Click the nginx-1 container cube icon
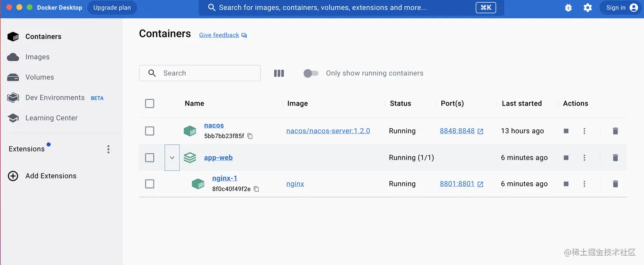Screen dimensions: 644x265 click(198, 184)
